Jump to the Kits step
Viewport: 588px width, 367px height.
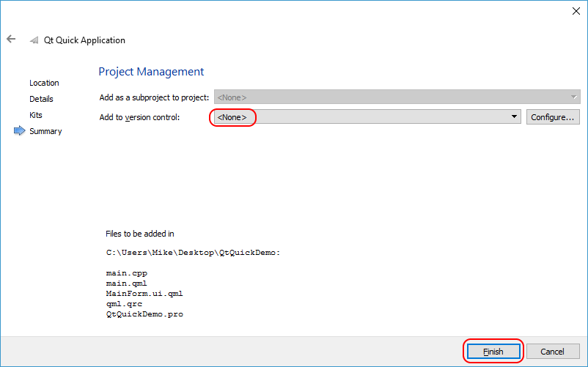coord(36,115)
